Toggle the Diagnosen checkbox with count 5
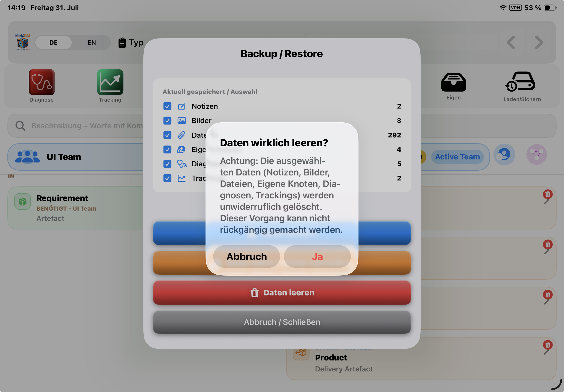564x392 pixels. pos(167,164)
